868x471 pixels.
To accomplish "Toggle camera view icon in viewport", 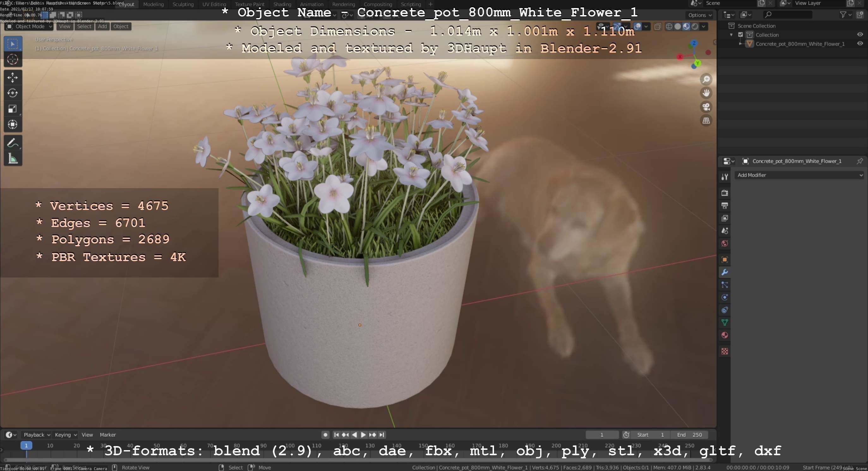I will pyautogui.click(x=706, y=107).
